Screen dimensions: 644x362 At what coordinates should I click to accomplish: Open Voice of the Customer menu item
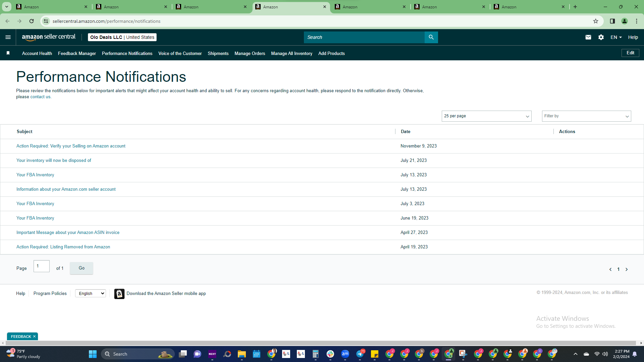point(180,53)
